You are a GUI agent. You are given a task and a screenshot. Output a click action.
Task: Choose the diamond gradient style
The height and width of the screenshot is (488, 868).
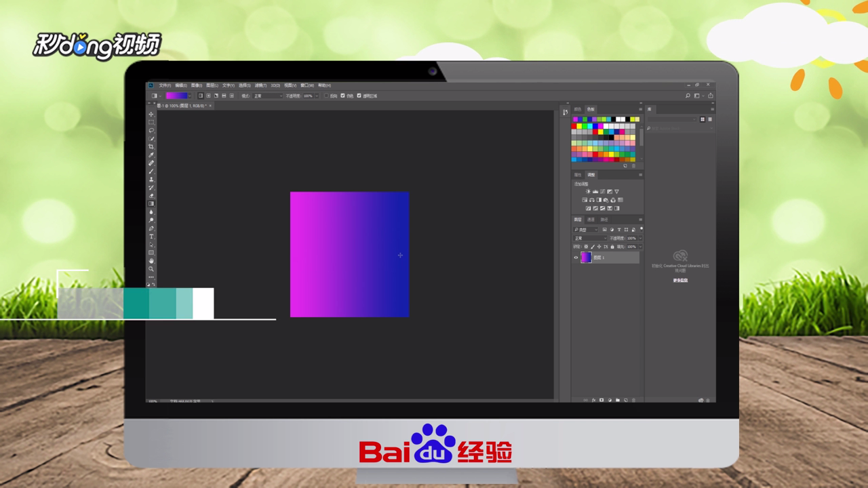pyautogui.click(x=231, y=96)
